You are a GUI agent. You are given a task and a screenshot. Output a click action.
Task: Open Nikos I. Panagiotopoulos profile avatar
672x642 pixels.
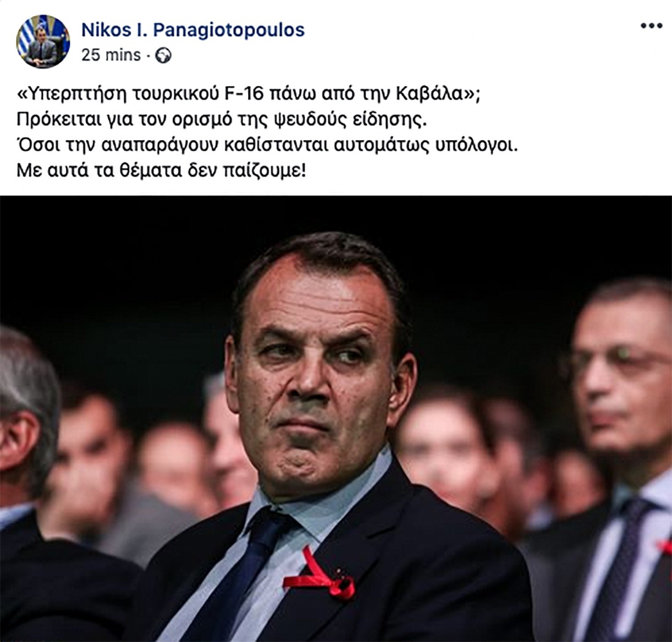(x=43, y=42)
